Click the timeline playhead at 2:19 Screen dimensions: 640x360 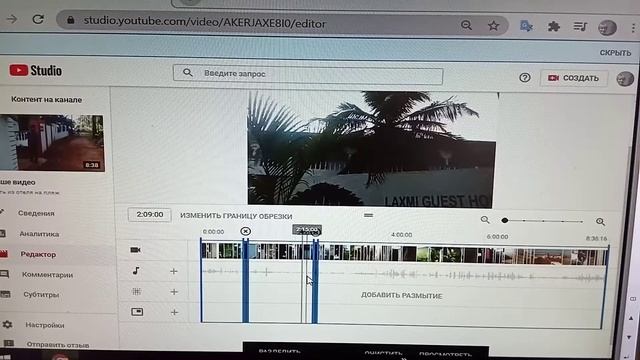pos(307,230)
